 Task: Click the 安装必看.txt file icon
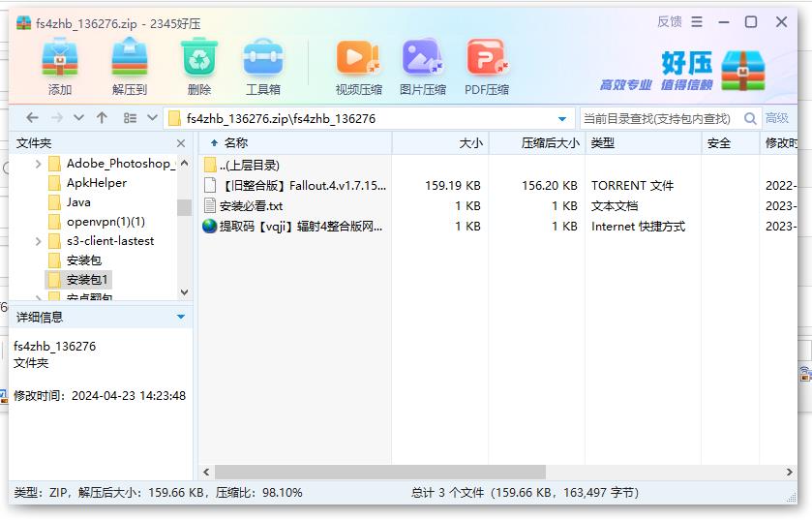[x=210, y=205]
